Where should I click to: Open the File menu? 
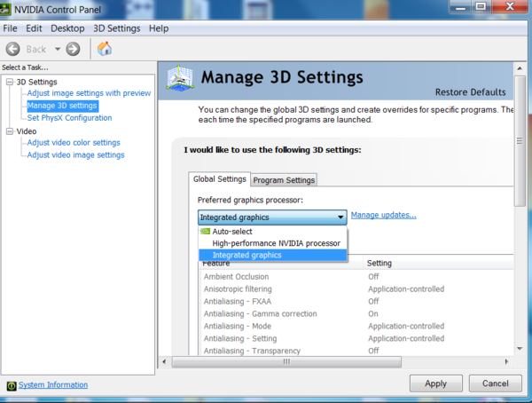pos(10,28)
